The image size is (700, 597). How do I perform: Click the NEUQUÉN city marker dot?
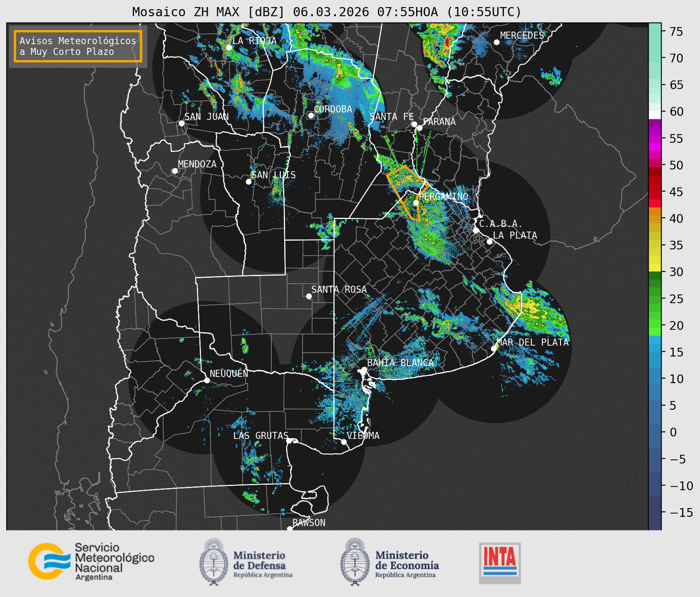click(x=207, y=380)
